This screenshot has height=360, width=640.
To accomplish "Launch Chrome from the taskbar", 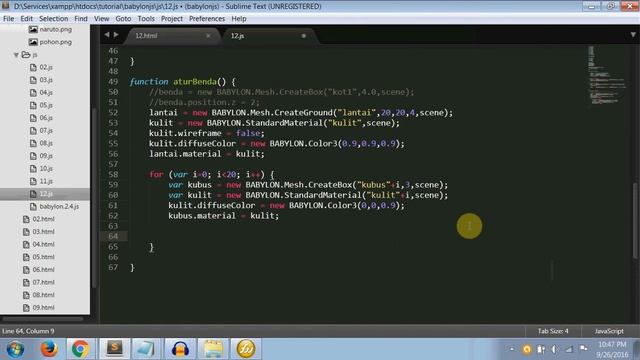I will coord(80,349).
